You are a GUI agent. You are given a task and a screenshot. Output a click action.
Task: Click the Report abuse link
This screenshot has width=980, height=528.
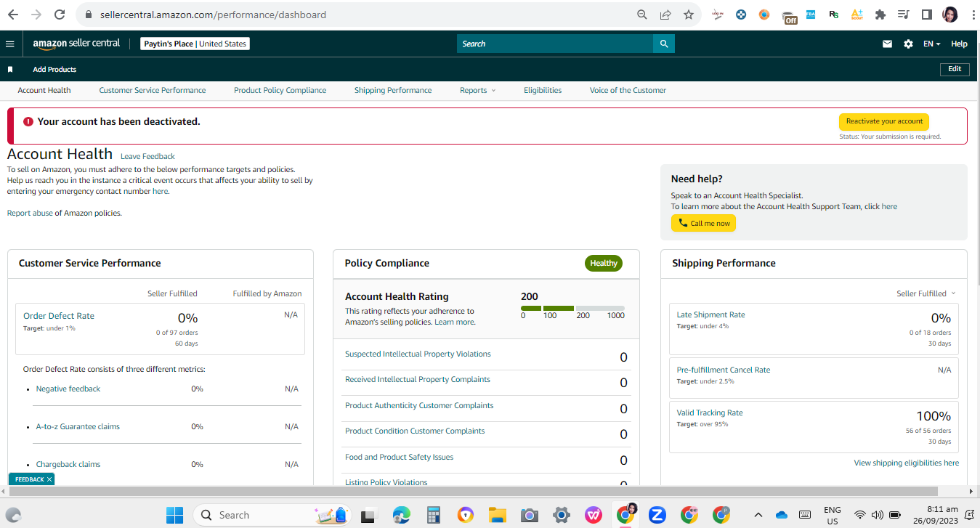[30, 213]
